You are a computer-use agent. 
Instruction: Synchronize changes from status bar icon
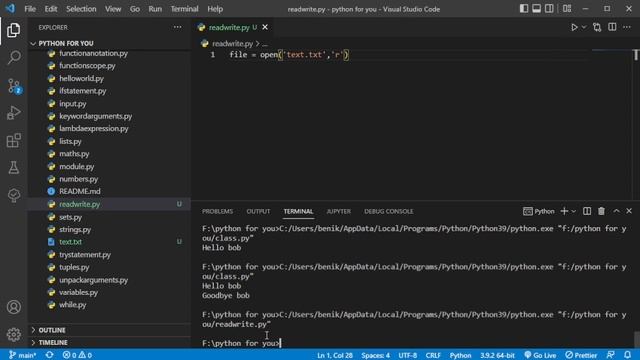49,355
